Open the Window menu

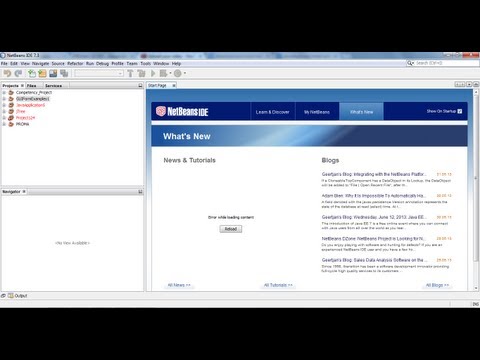coord(161,63)
